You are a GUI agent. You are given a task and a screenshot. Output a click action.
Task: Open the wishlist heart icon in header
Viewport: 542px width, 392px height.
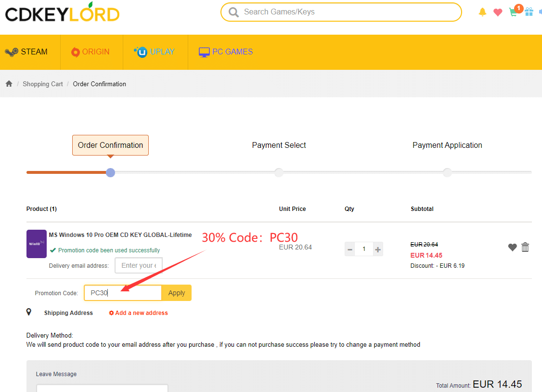tap(498, 12)
